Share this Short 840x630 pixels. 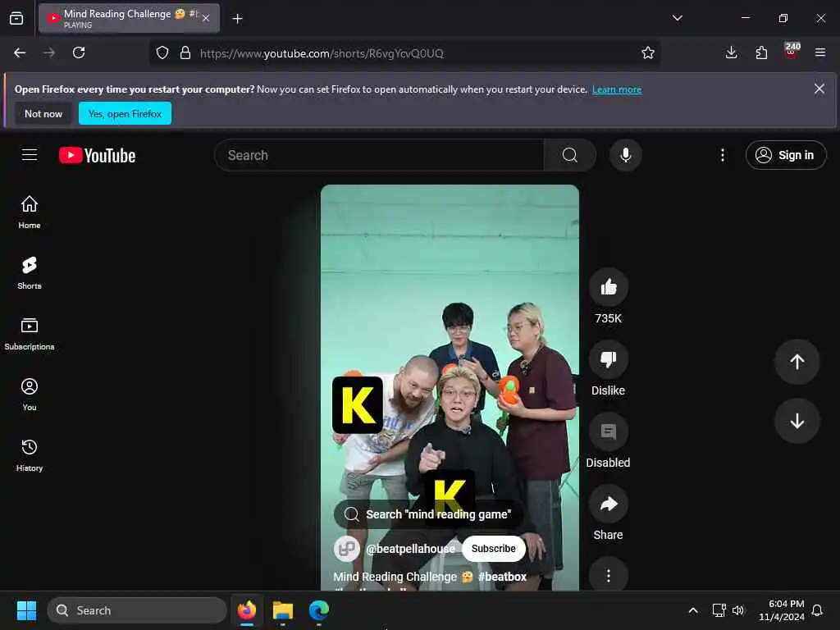(x=608, y=504)
